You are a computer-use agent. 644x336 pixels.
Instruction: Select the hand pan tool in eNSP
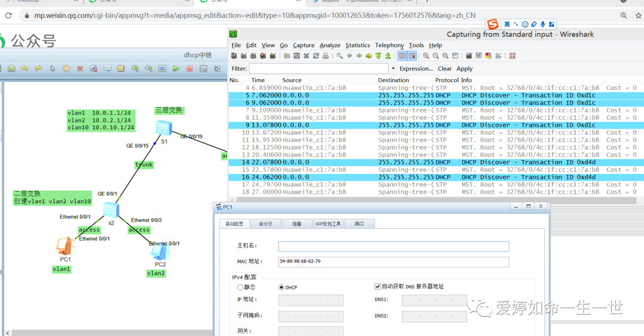(x=66, y=69)
